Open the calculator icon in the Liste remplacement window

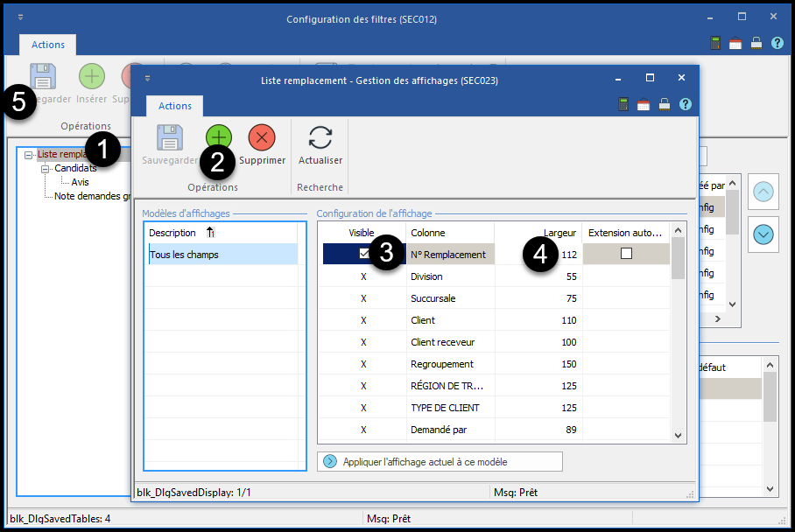(623, 104)
